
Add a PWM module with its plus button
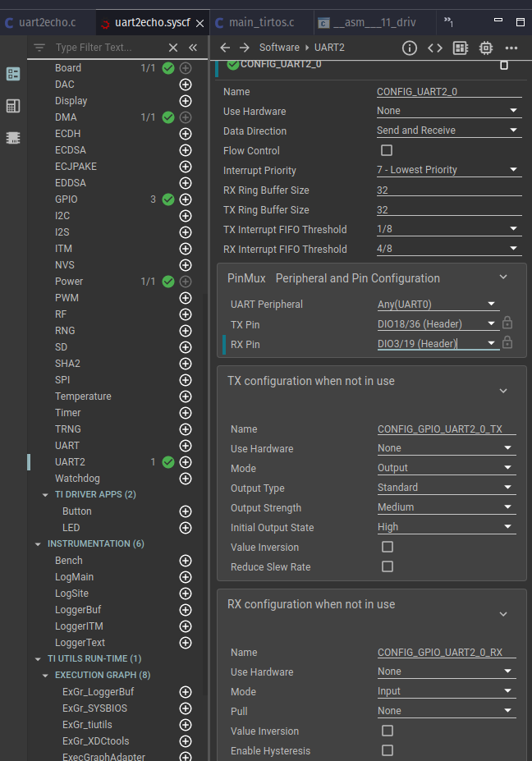pos(185,297)
